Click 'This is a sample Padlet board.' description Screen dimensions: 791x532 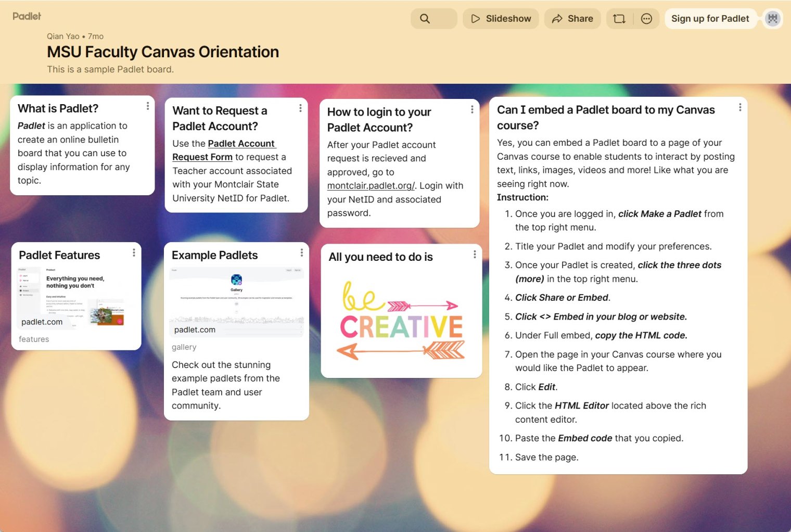tap(110, 69)
